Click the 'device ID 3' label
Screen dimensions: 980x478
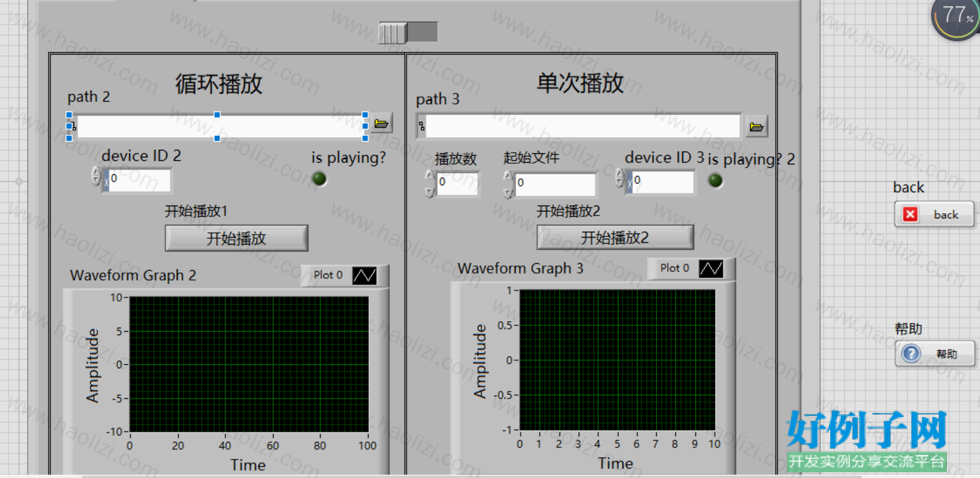click(664, 157)
